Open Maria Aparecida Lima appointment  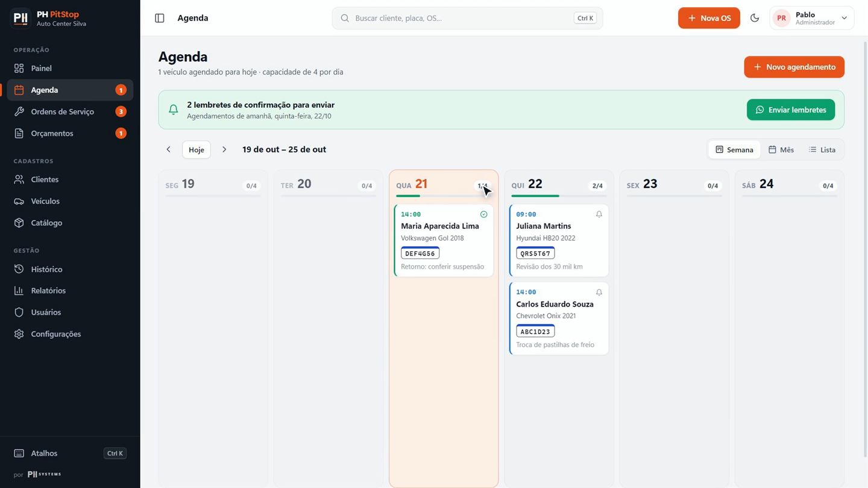point(444,240)
